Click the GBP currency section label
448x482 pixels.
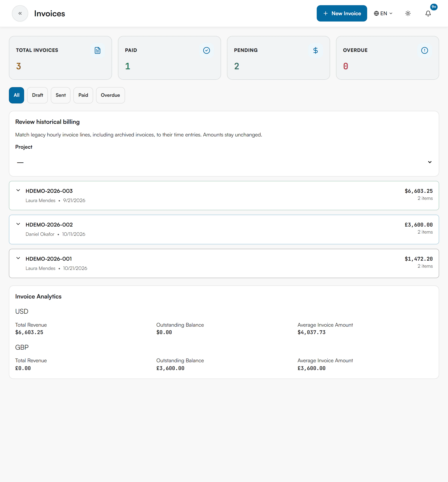(22, 347)
